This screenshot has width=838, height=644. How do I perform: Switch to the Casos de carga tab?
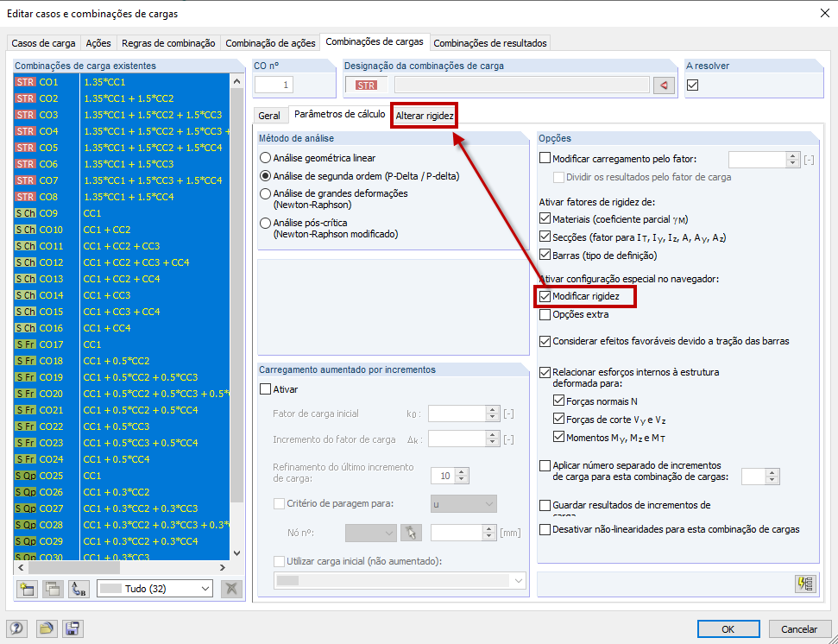coord(43,43)
